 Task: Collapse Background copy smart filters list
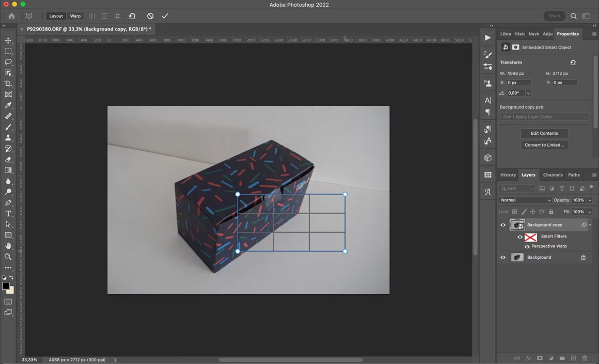click(590, 225)
